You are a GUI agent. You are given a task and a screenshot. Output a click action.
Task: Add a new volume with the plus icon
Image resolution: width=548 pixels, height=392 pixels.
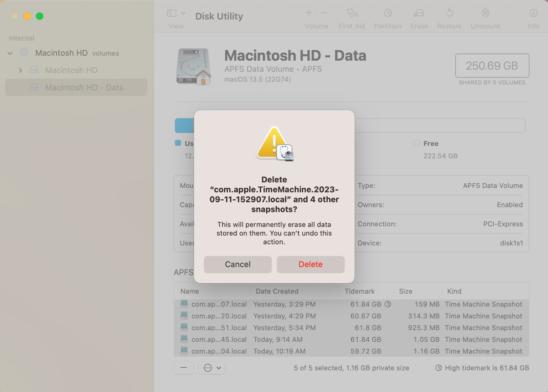pos(309,12)
